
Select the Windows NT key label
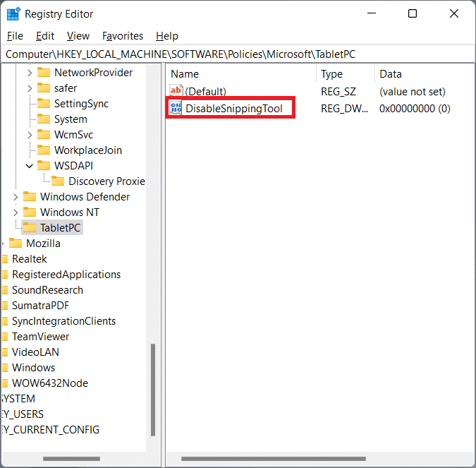coord(70,212)
